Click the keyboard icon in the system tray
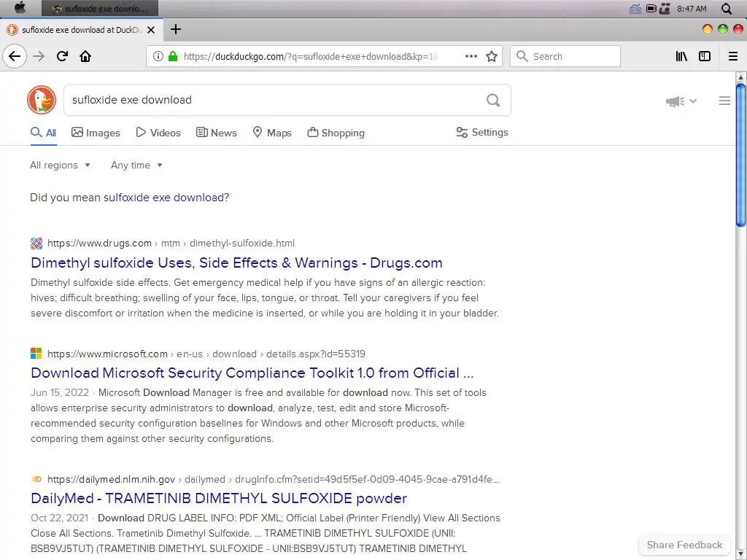This screenshot has height=560, width=747. coord(635,9)
